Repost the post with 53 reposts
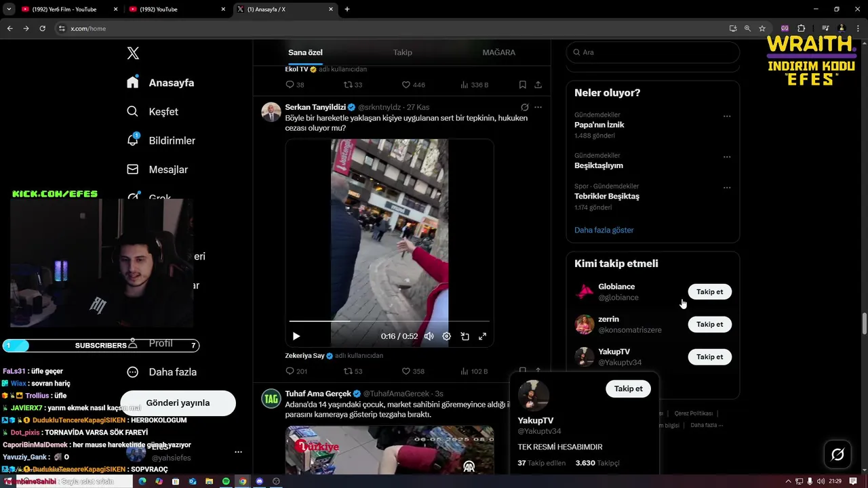The image size is (868, 488). coord(353,371)
